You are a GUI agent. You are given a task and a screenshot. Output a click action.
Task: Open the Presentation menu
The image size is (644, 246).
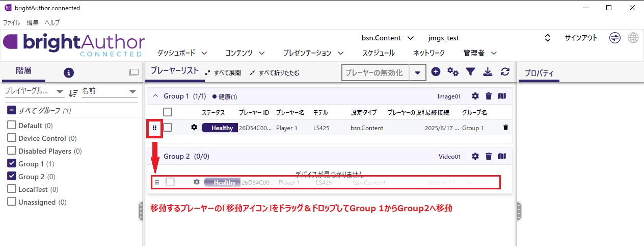(313, 53)
